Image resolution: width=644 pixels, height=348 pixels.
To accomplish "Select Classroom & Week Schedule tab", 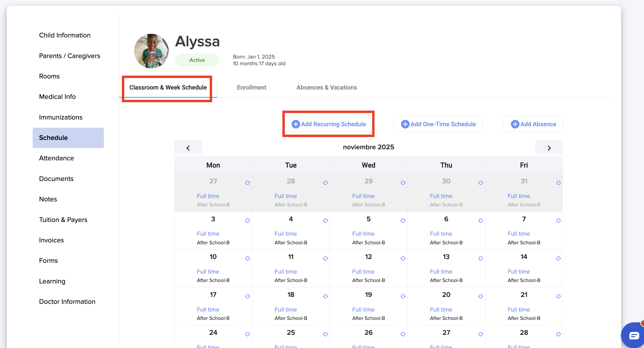I will pos(168,88).
